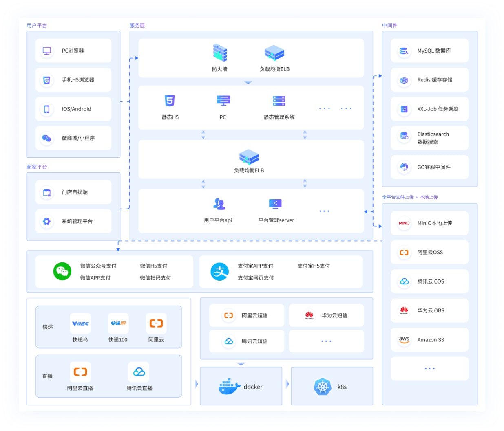Click the Docker whale icon
The width and height of the screenshot is (504, 431).
point(228,387)
